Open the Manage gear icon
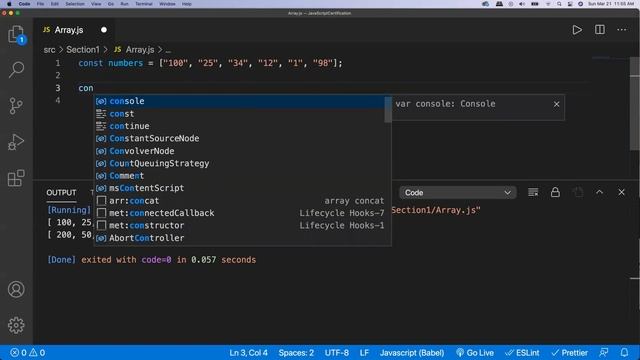This screenshot has width=640, height=360. [16, 325]
